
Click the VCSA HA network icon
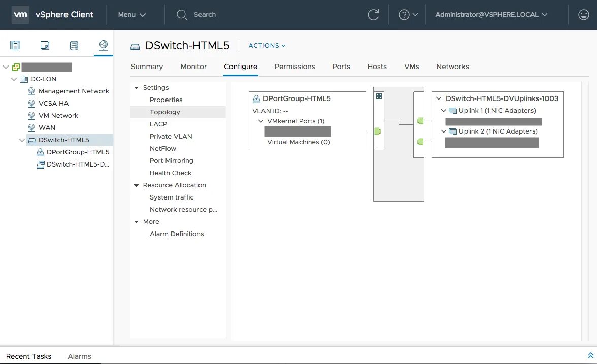tap(31, 104)
